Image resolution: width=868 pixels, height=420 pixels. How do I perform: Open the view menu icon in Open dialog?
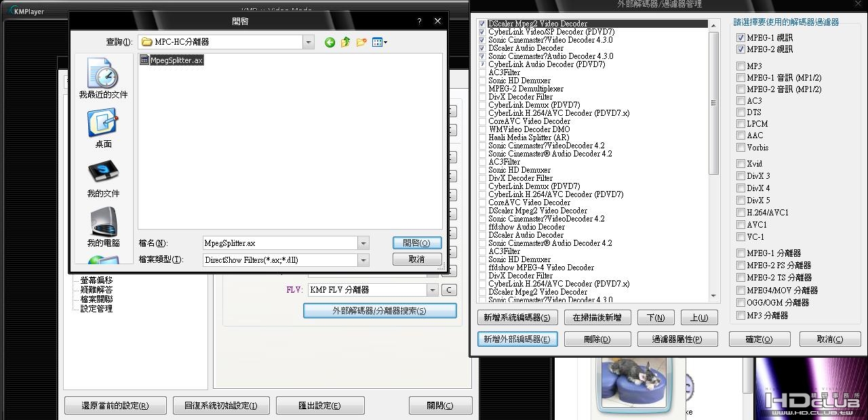[380, 42]
